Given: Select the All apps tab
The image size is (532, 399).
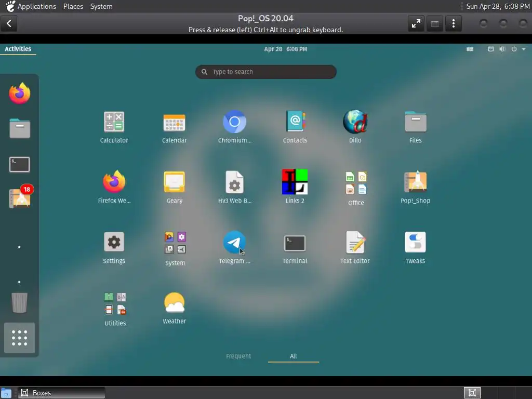Looking at the screenshot, I should coord(294,356).
